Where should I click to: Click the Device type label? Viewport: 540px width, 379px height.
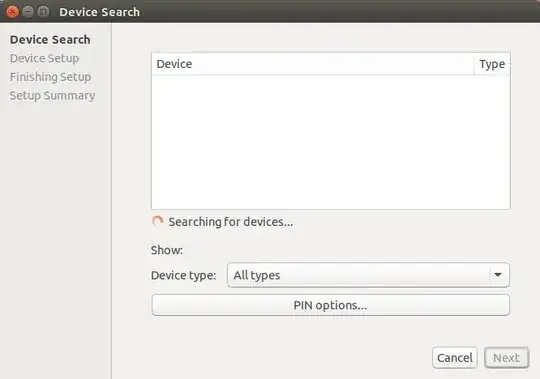(x=183, y=275)
